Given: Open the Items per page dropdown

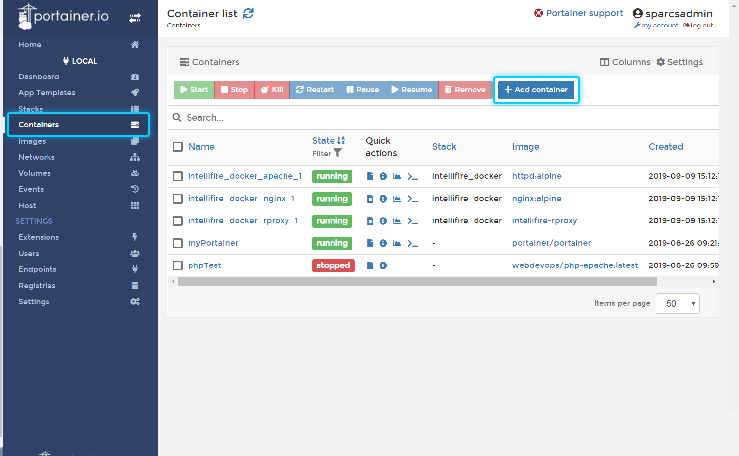Looking at the screenshot, I should 677,303.
